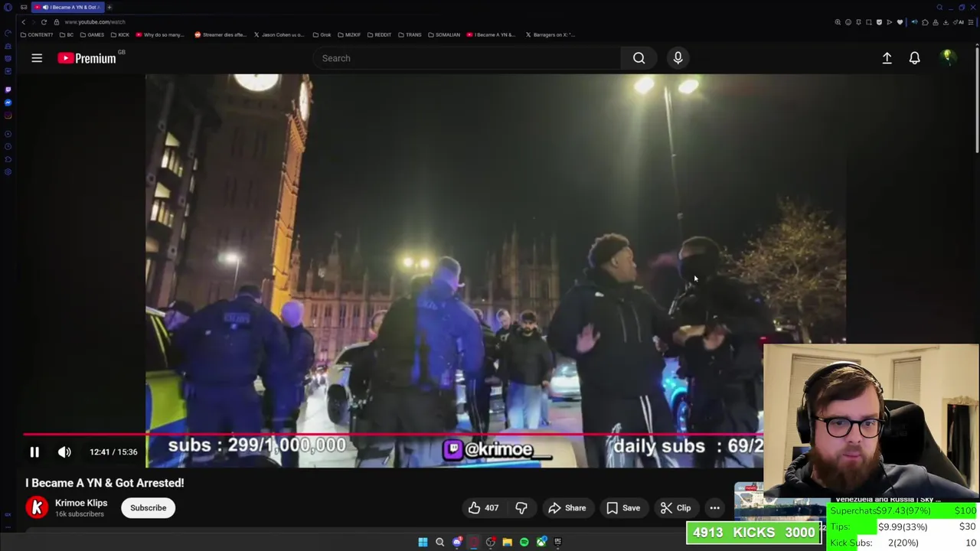Subscribe to Krimoe Klips
The width and height of the screenshot is (980, 551).
(148, 508)
